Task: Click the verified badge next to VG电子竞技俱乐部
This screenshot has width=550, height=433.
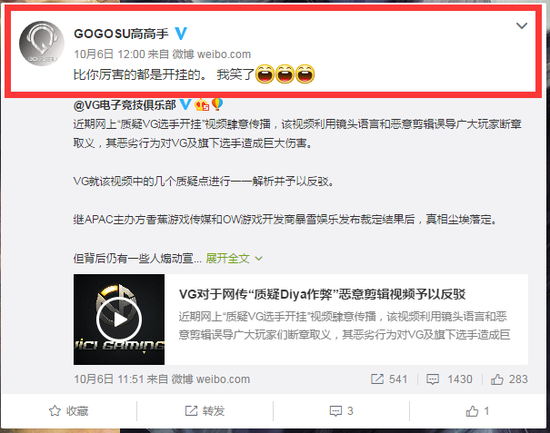Action: point(185,104)
